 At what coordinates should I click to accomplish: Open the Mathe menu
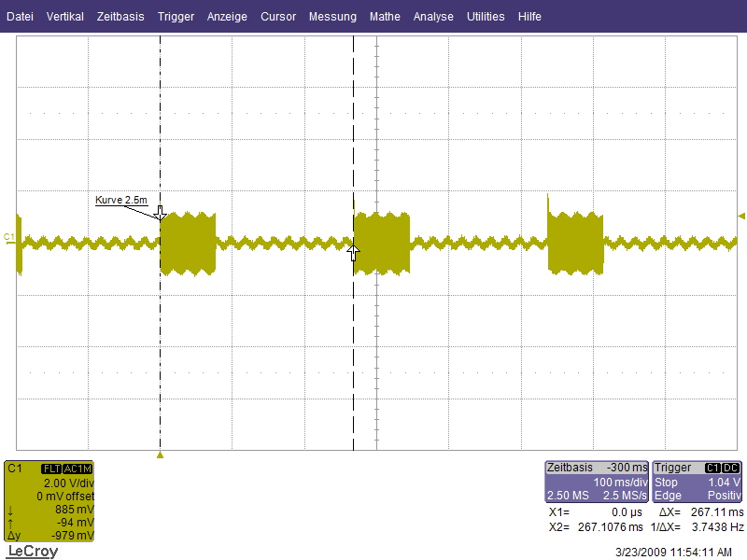coord(385,17)
